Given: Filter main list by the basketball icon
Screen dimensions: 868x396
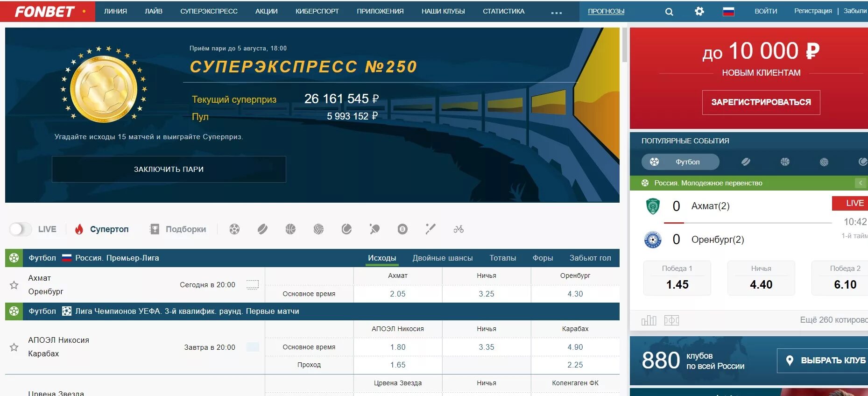Looking at the screenshot, I should tap(290, 229).
